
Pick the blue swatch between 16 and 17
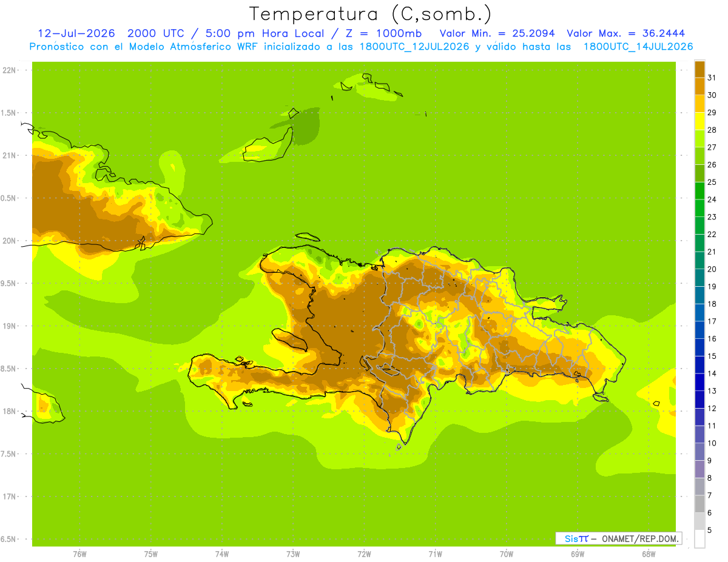(x=699, y=330)
